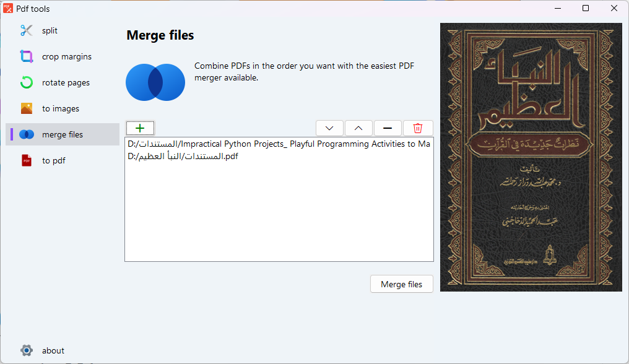The height and width of the screenshot is (364, 629).
Task: Click the Combine PDFs description text
Action: coord(304,71)
